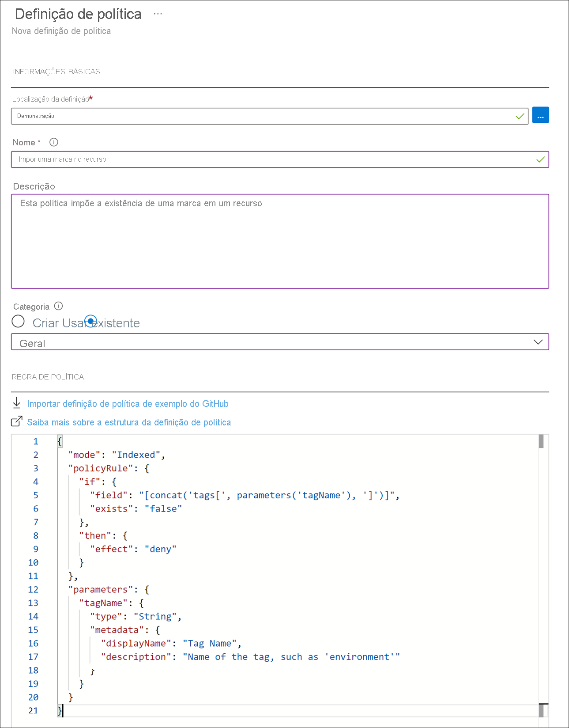Click the green checkmark in the Nome field

(540, 159)
